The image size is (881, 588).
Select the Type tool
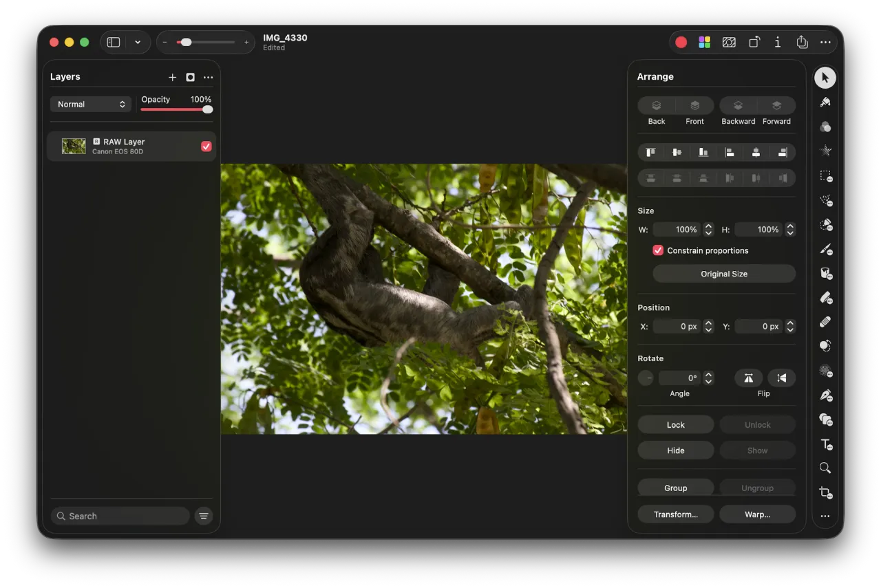(825, 444)
